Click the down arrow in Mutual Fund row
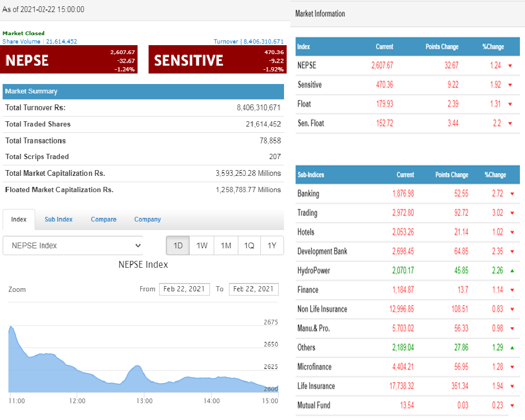 click(512, 405)
